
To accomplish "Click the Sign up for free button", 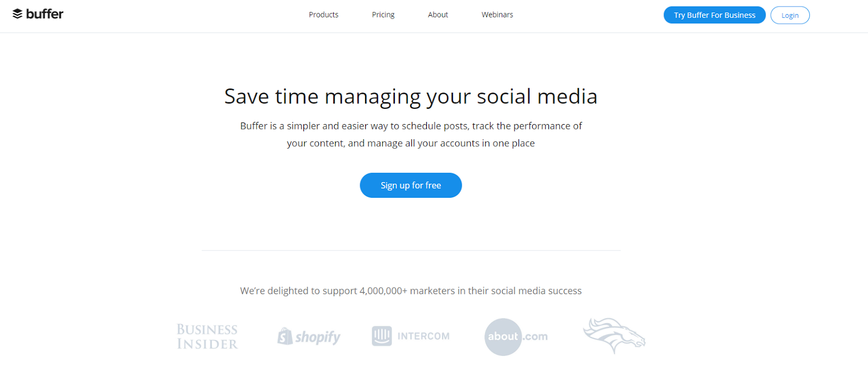I will pyautogui.click(x=411, y=185).
